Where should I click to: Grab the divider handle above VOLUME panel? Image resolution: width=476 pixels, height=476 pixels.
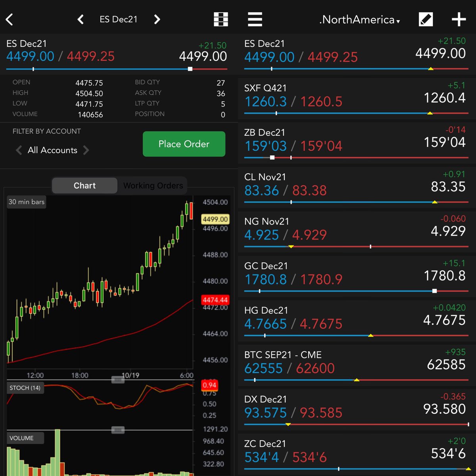pyautogui.click(x=118, y=430)
